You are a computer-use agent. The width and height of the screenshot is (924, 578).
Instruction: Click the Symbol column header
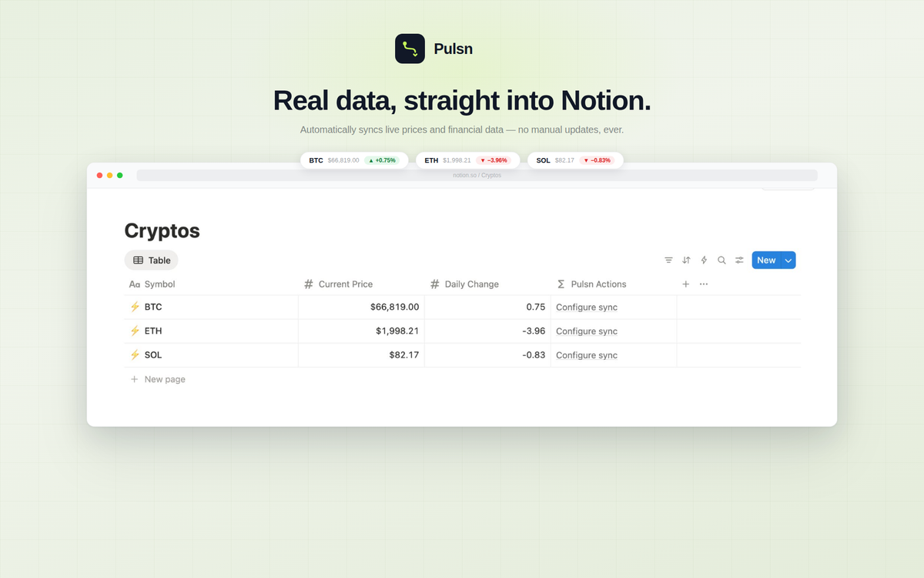[x=159, y=284]
